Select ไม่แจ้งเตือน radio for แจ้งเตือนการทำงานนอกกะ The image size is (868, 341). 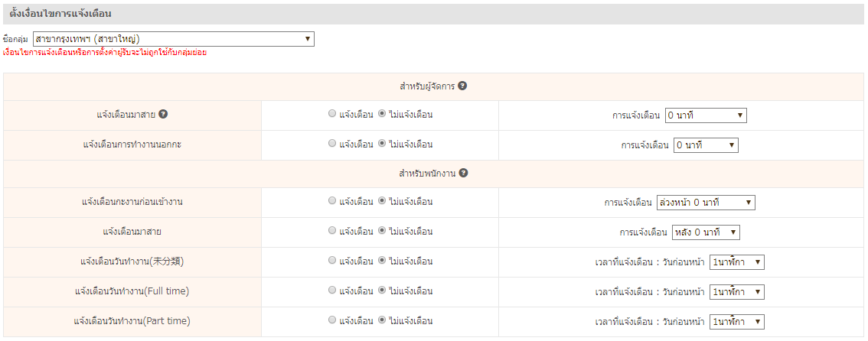click(382, 144)
